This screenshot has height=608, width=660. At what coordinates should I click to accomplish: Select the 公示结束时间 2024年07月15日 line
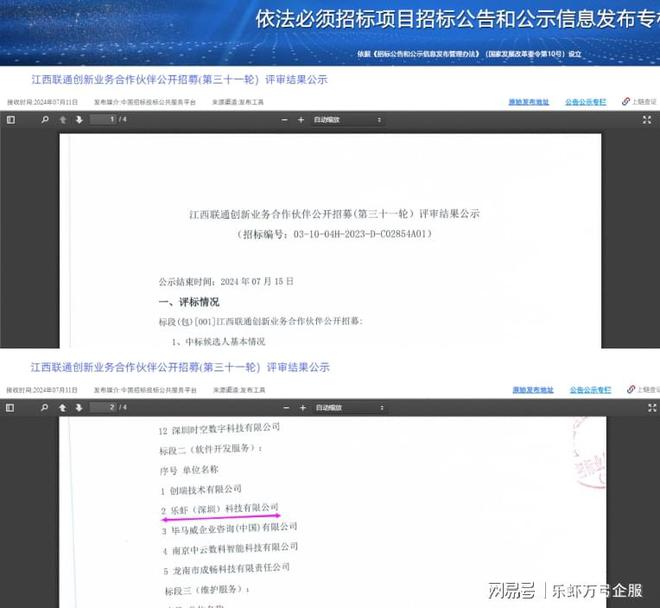click(226, 282)
